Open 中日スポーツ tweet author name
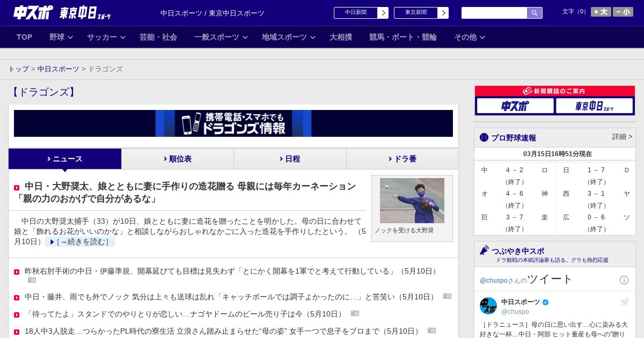 click(x=521, y=302)
